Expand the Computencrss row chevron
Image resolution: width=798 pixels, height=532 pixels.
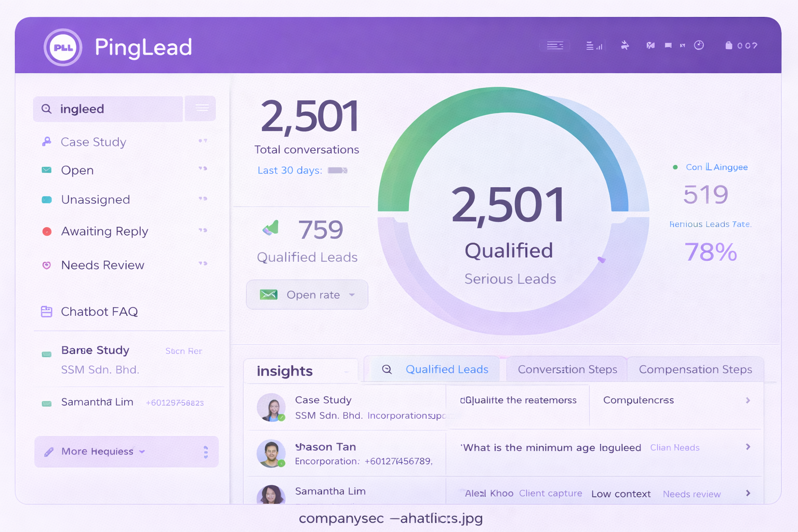(748, 400)
